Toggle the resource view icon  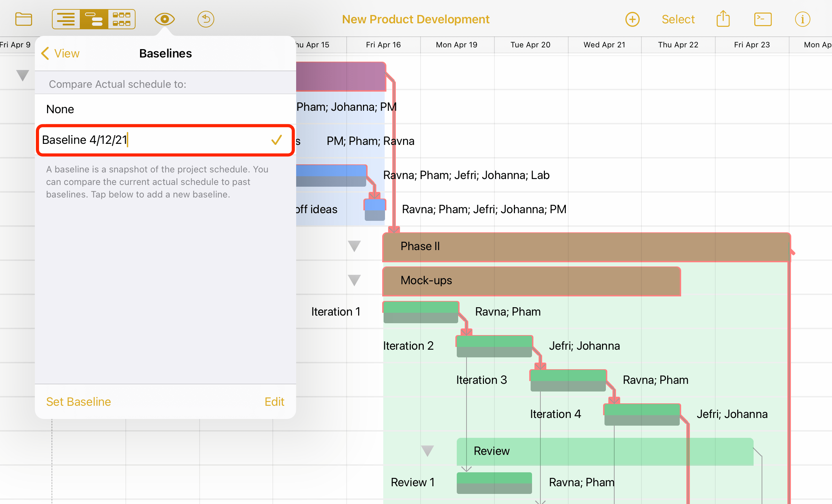pyautogui.click(x=93, y=20)
